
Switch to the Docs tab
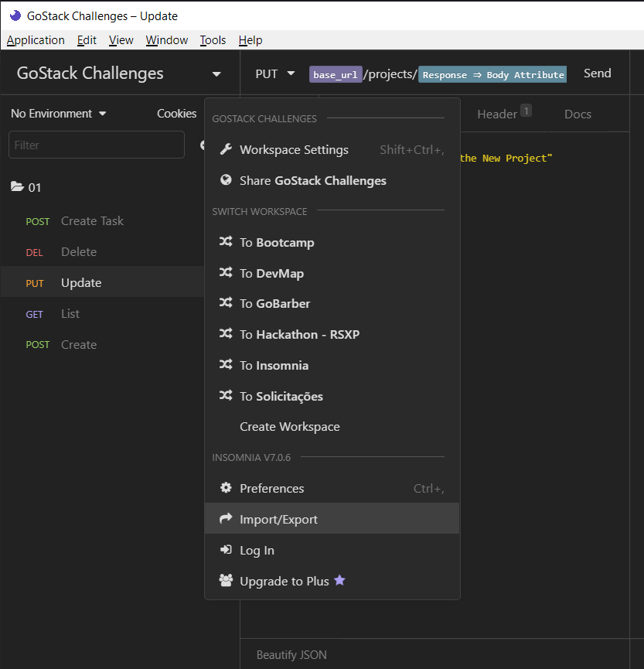click(x=578, y=114)
